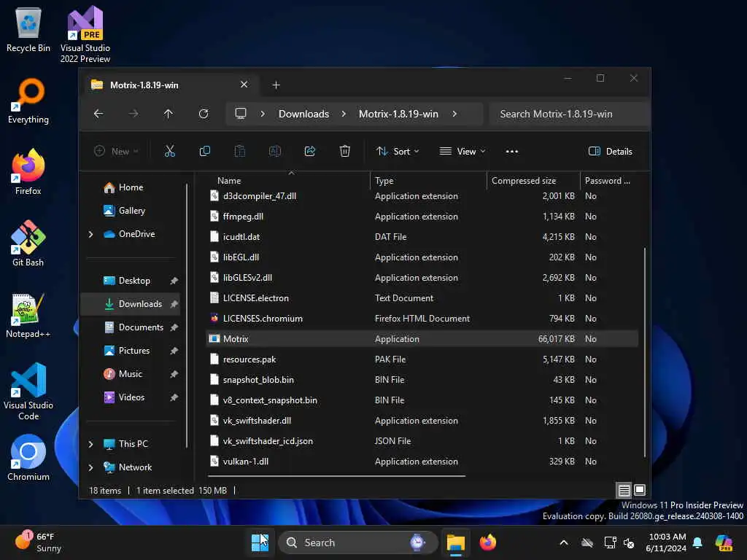Open Windows Start menu
747x560 pixels.
[260, 542]
